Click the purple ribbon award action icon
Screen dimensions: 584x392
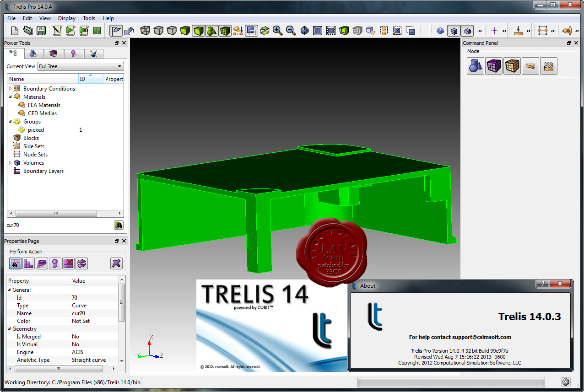coord(55,263)
